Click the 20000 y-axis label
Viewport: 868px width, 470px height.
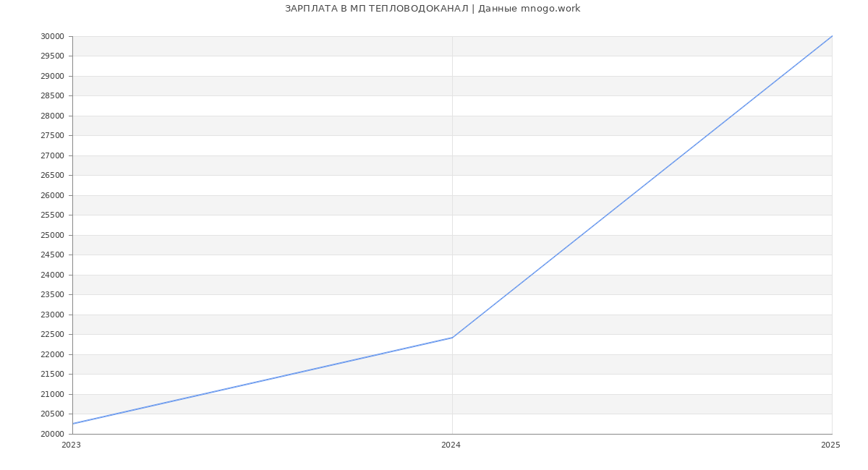53,434
